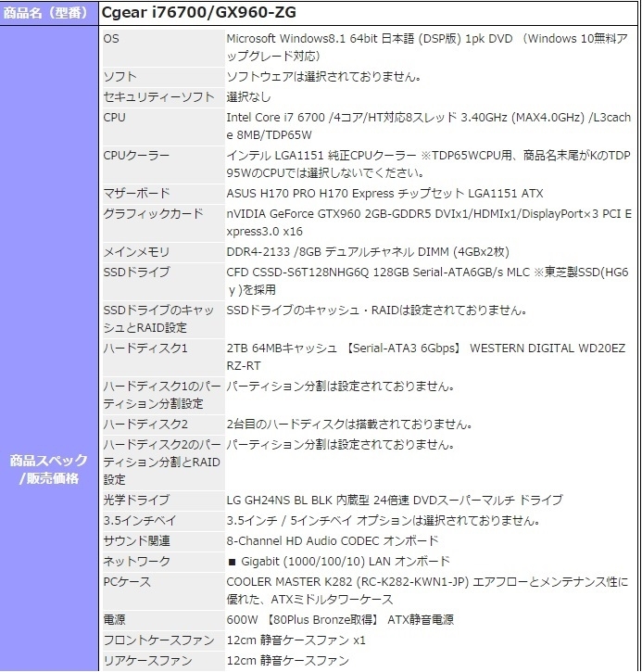Click the Microsoft Windows8.1 64bit value text
Screen dimensions: 642x672
tap(427, 47)
